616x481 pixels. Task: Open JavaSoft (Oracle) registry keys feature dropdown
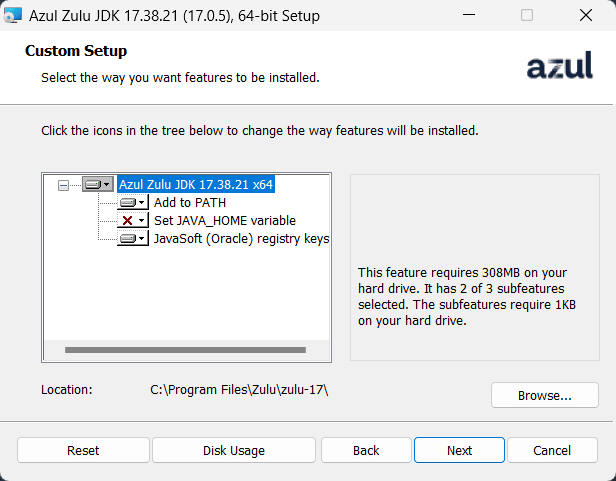133,239
